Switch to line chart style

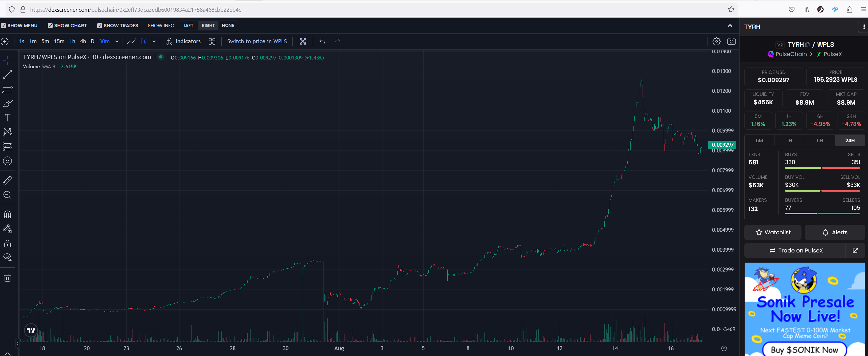tap(131, 41)
